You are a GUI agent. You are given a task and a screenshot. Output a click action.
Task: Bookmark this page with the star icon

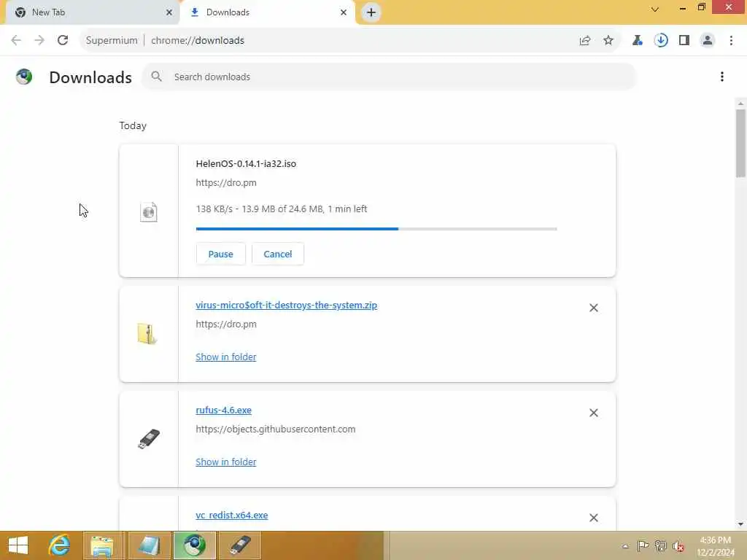pos(608,41)
